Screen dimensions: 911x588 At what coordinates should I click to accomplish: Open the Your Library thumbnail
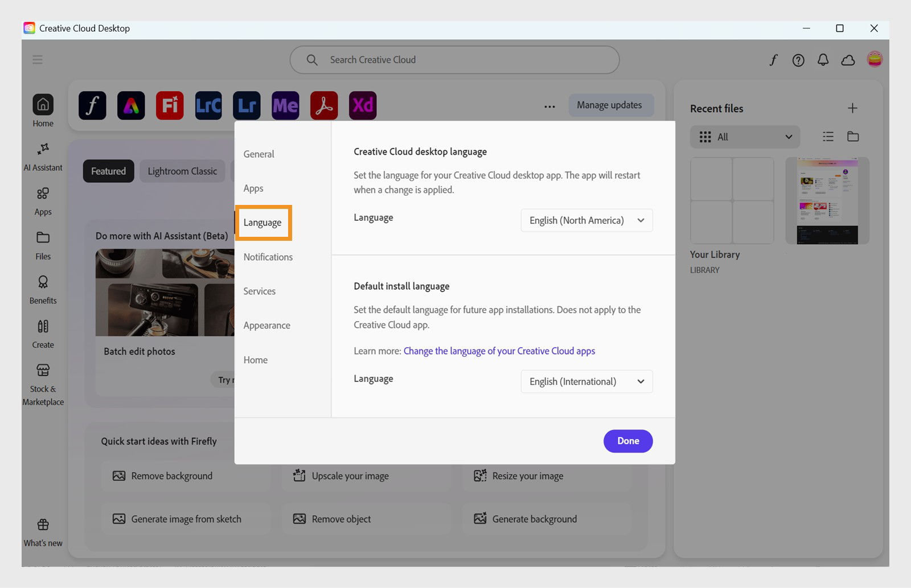[x=732, y=200]
